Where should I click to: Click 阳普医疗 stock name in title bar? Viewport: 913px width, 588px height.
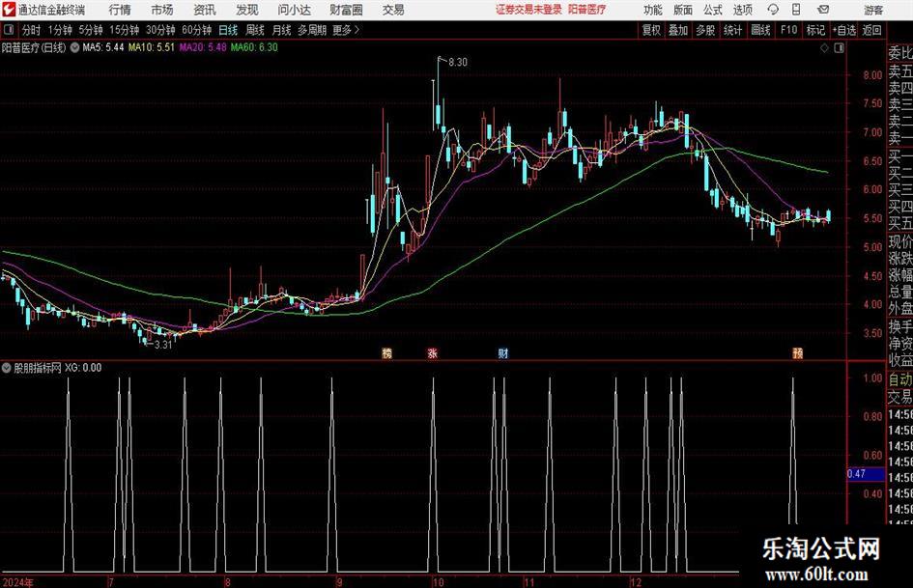click(x=586, y=10)
